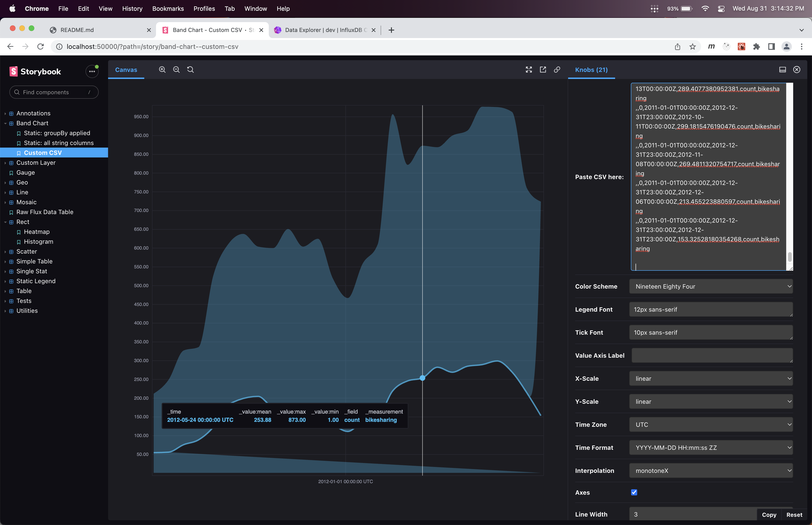The image size is (812, 525).
Task: Select the Time Zone selector showing UTC
Action: [711, 424]
